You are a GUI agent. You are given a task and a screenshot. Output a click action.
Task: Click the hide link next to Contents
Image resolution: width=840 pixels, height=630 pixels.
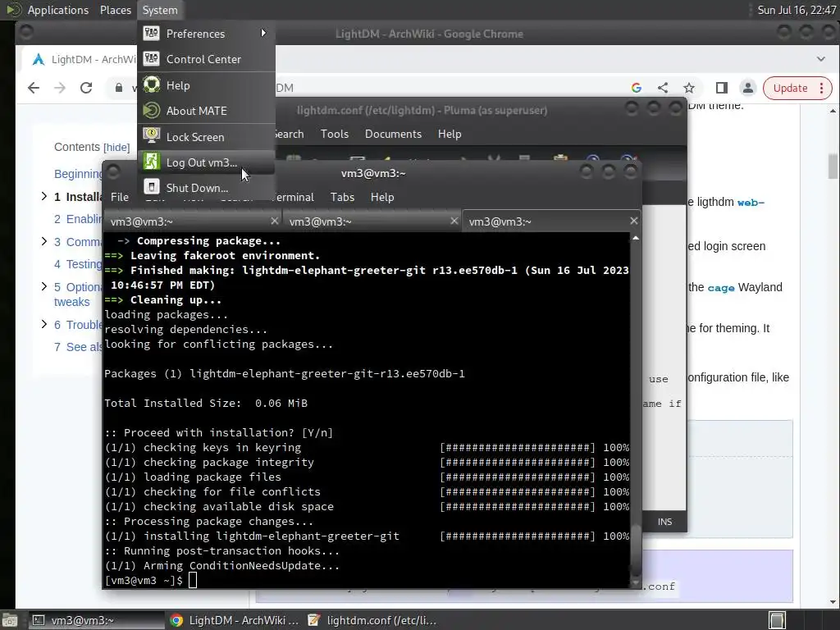click(116, 148)
